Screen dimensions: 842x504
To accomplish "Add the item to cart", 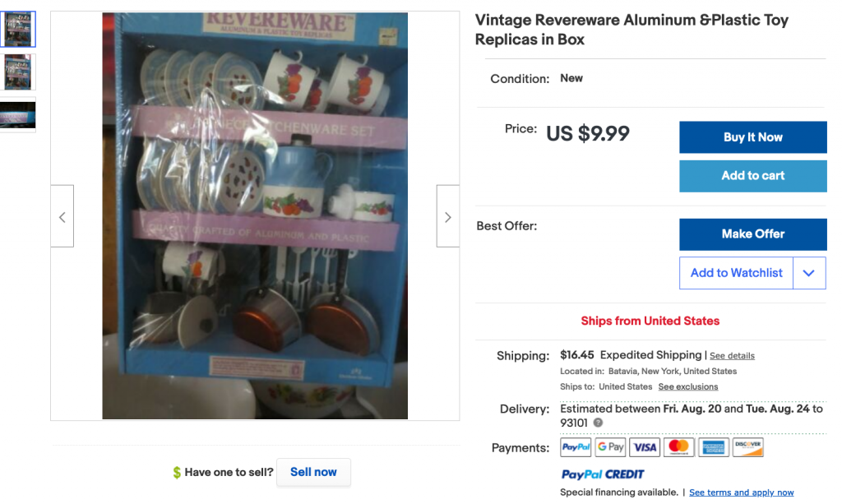I will [752, 176].
